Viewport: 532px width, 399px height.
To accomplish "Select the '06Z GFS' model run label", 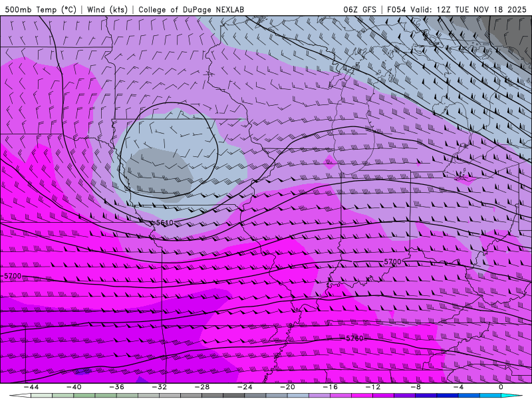I will (360, 9).
